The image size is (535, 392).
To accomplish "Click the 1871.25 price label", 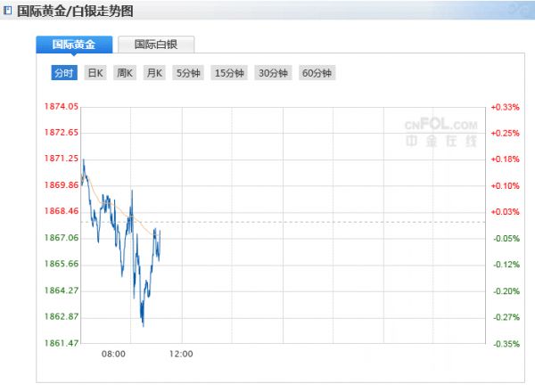I will tap(62, 159).
